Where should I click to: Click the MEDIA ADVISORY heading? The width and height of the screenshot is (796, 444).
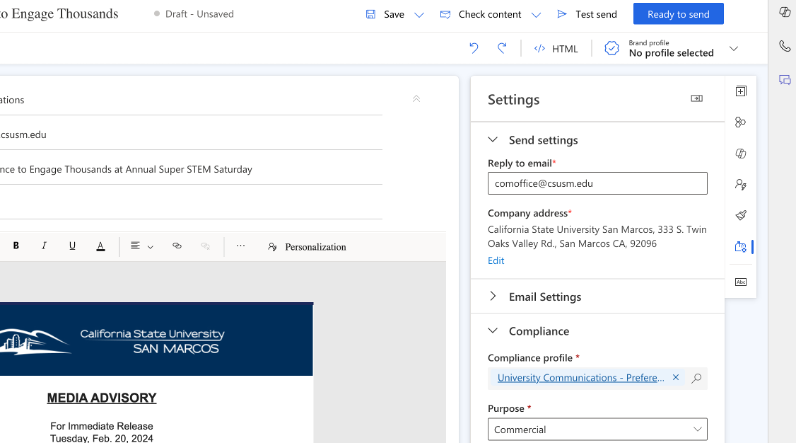pos(102,398)
